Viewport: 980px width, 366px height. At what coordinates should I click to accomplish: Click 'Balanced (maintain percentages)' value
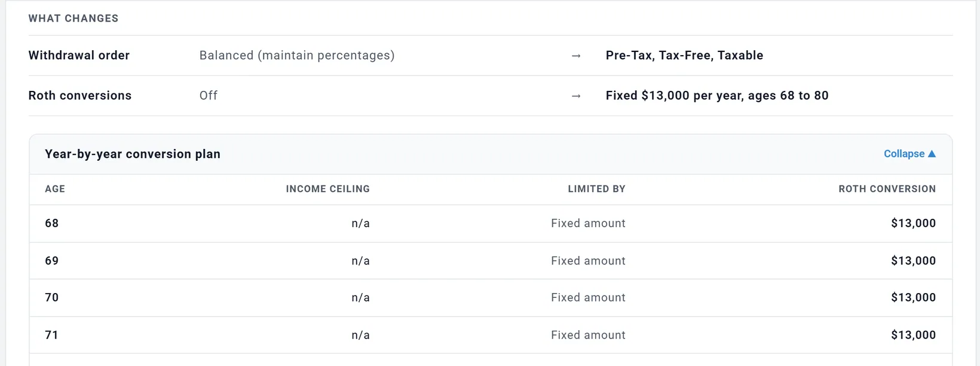(x=297, y=55)
